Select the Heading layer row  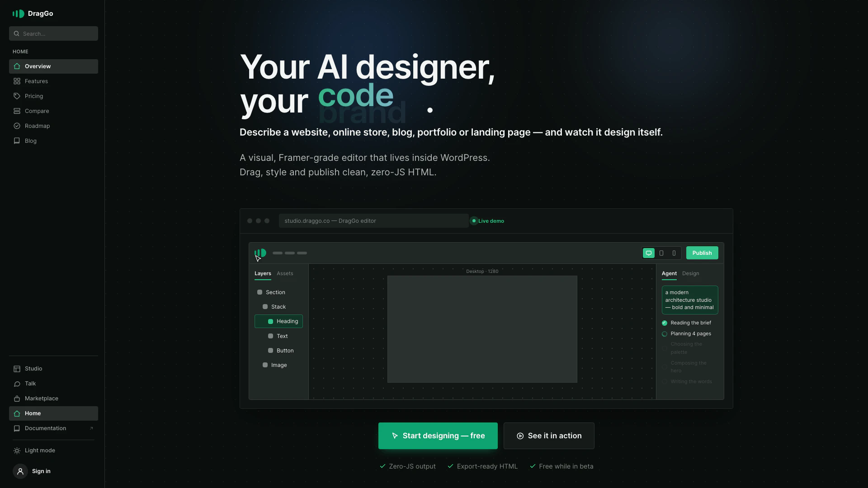point(278,322)
